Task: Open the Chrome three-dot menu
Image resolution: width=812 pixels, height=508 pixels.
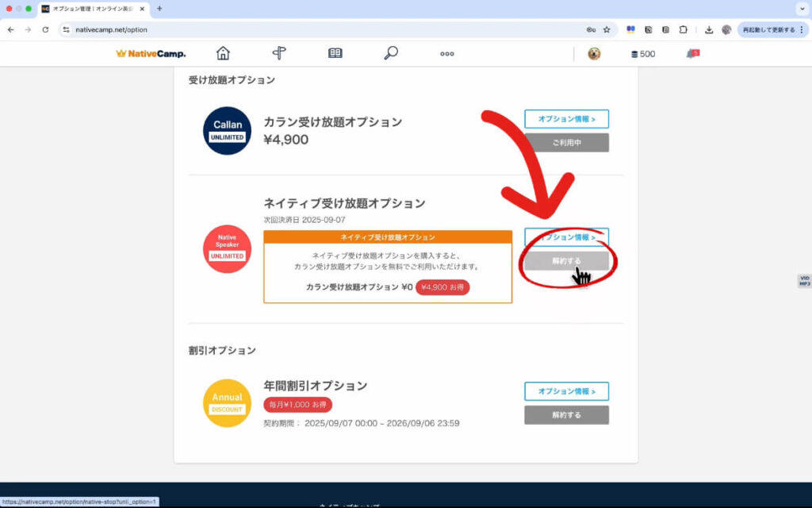Action: click(x=802, y=29)
